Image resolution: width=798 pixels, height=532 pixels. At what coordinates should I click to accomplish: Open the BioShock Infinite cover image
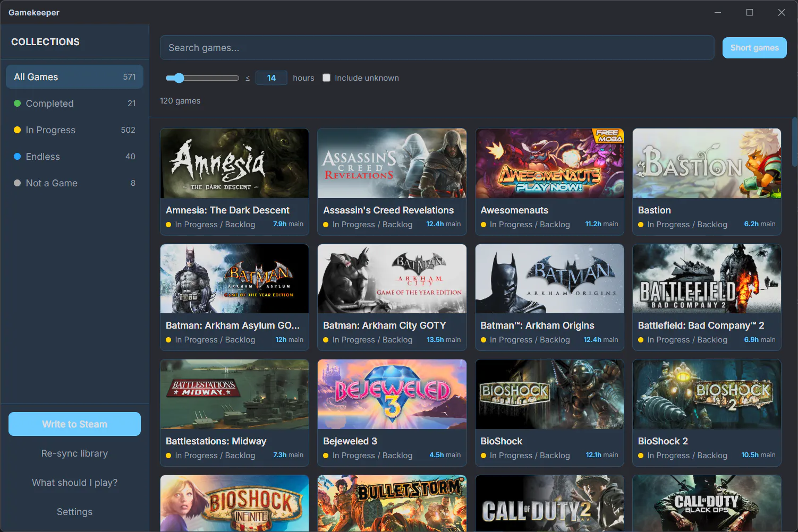(234, 503)
